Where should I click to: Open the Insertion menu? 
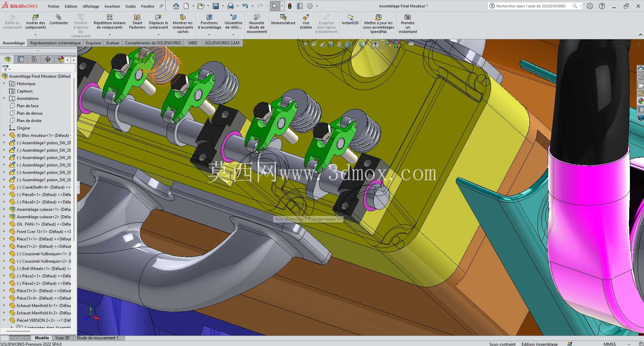(x=112, y=6)
